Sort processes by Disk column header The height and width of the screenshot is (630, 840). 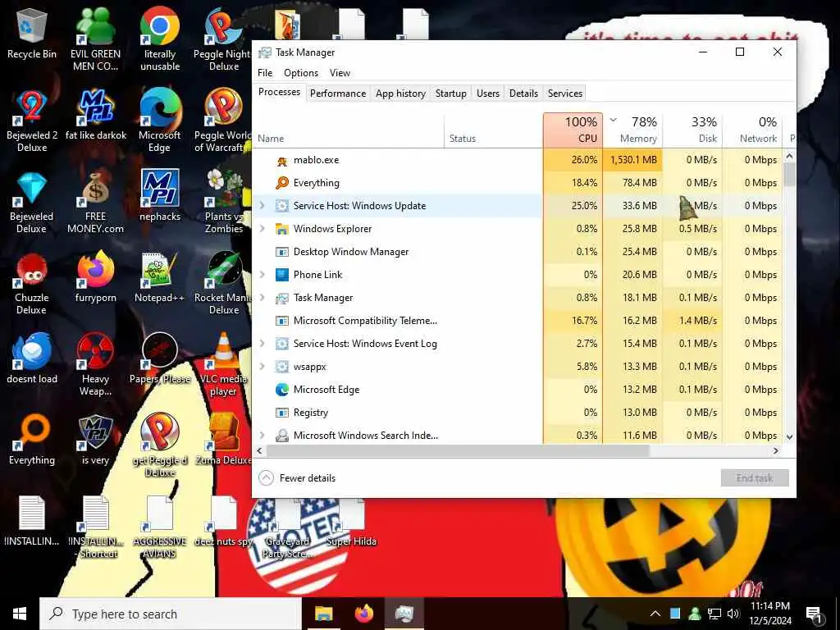[692, 130]
